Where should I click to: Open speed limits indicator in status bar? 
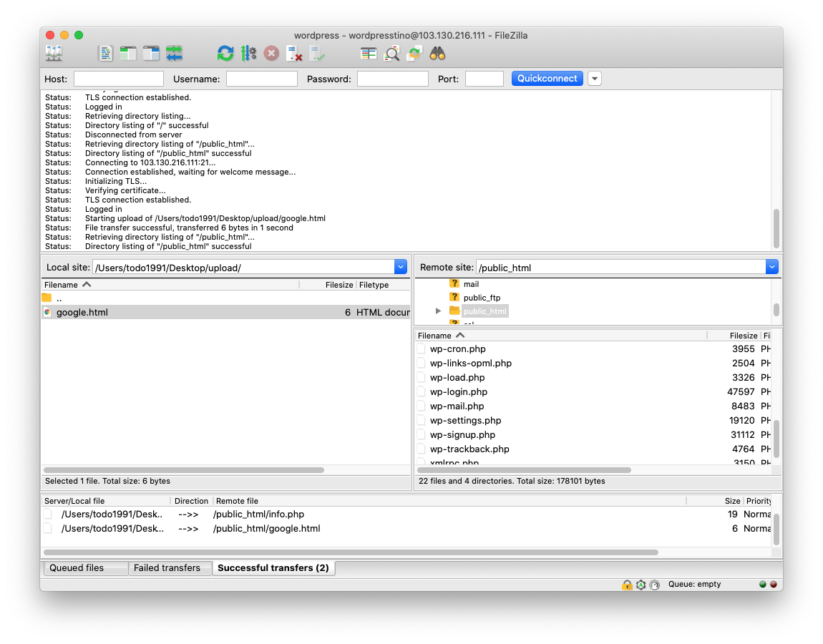pos(655,585)
